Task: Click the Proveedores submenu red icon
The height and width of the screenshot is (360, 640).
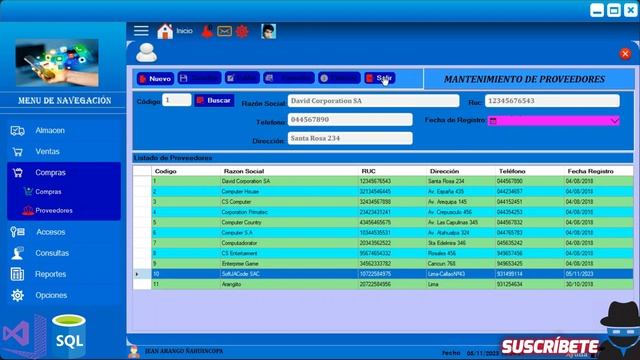Action: pos(28,211)
